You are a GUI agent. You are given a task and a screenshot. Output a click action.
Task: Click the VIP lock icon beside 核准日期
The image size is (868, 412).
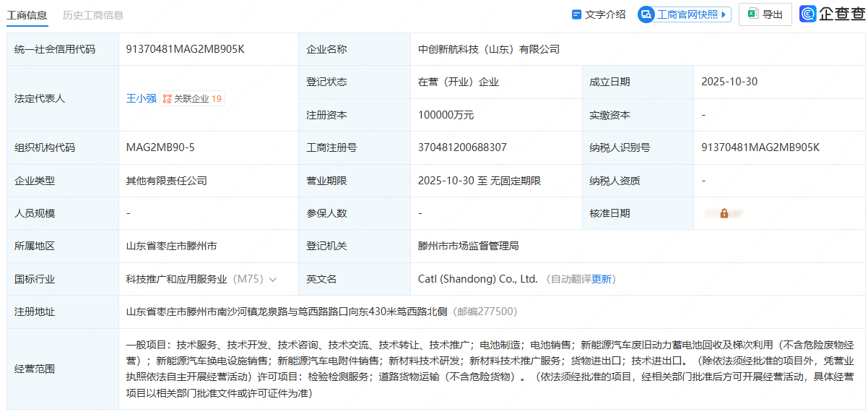724,214
